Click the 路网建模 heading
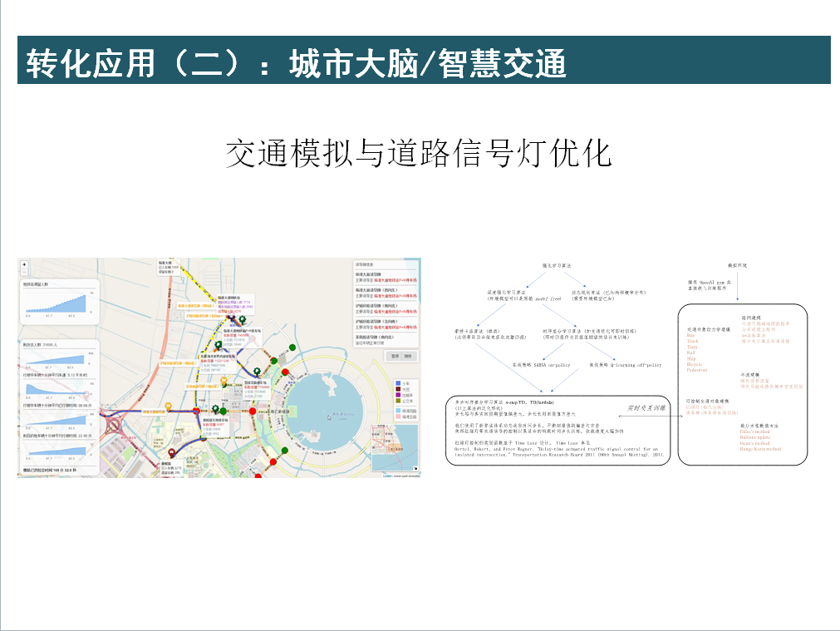 tap(751, 318)
